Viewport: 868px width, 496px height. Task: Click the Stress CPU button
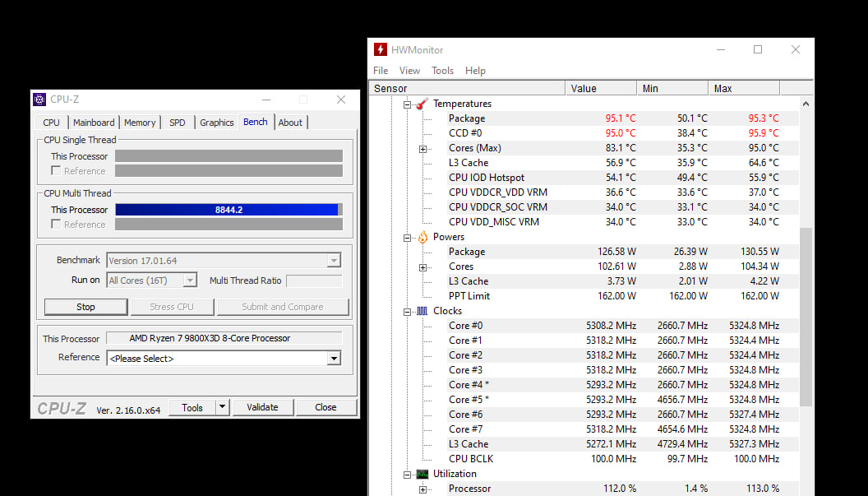(172, 307)
